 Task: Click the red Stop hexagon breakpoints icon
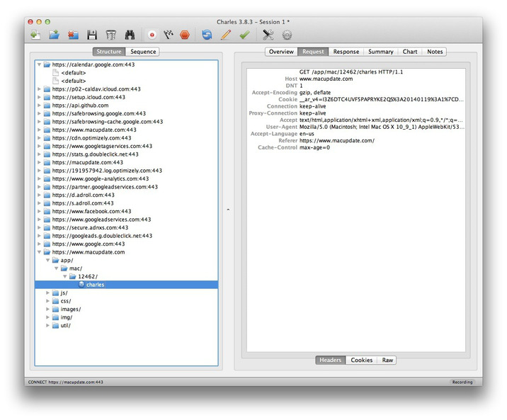click(x=185, y=34)
